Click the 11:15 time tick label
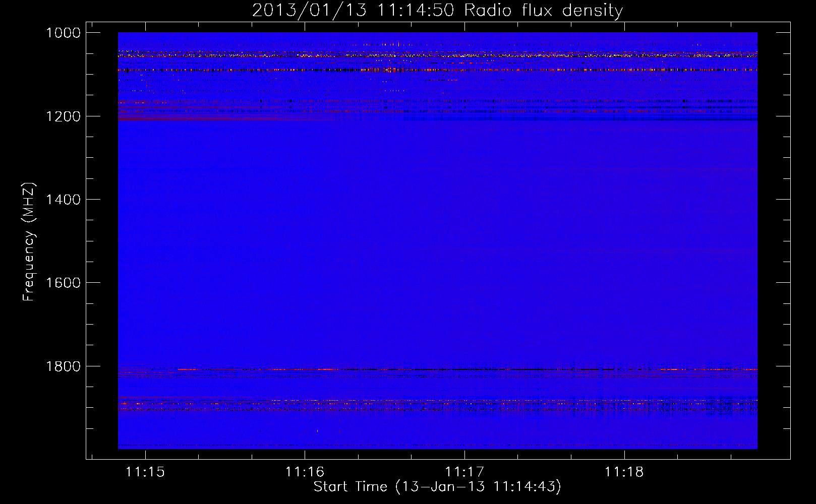The height and width of the screenshot is (504, 816). 145,472
